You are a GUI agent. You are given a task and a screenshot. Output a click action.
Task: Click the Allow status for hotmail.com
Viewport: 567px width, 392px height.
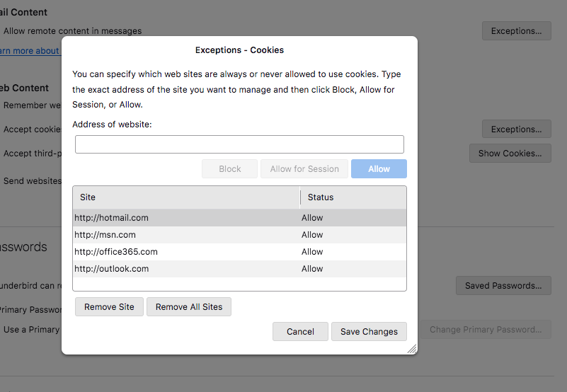pyautogui.click(x=312, y=218)
